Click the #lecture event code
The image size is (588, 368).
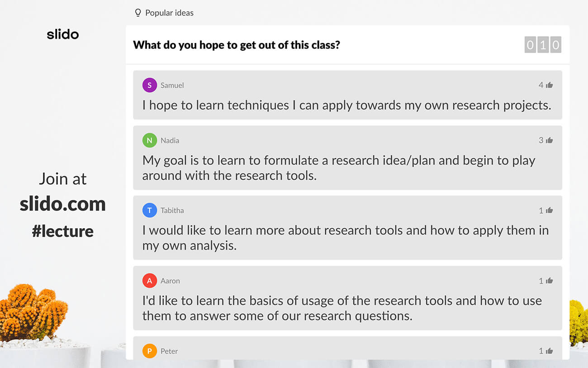coord(63,231)
